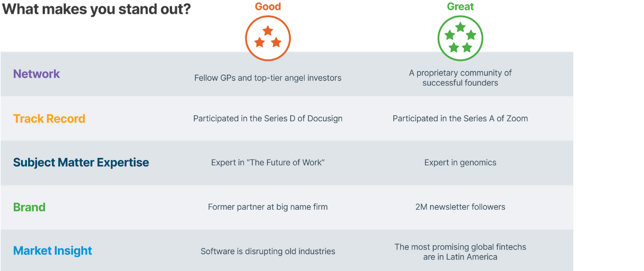This screenshot has height=271, width=644.
Task: Click the 'What makes you stand out?' title
Action: click(96, 9)
